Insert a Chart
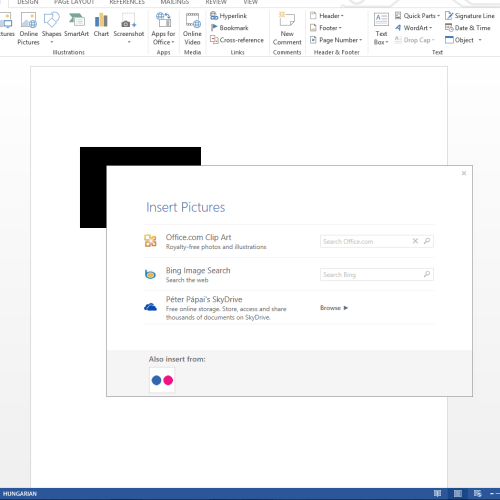This screenshot has height=500, width=500. (101, 25)
